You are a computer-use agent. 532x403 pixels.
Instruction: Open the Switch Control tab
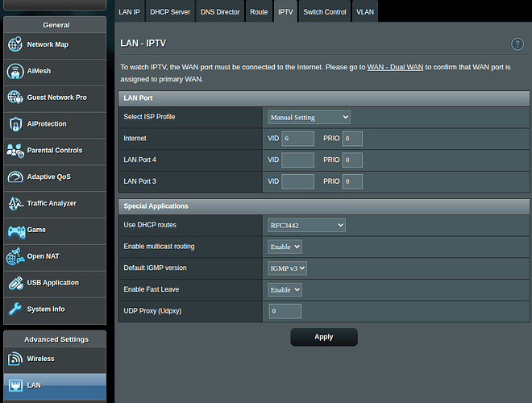(x=325, y=12)
